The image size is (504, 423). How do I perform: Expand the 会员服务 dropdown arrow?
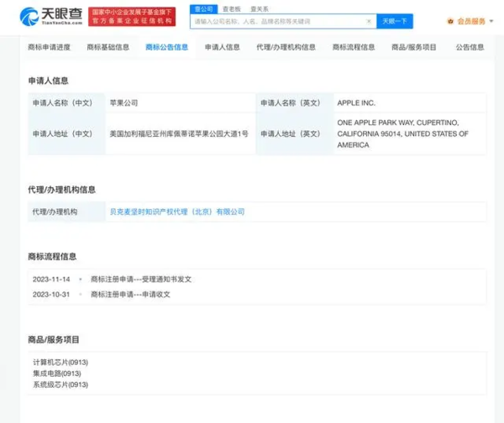click(491, 22)
